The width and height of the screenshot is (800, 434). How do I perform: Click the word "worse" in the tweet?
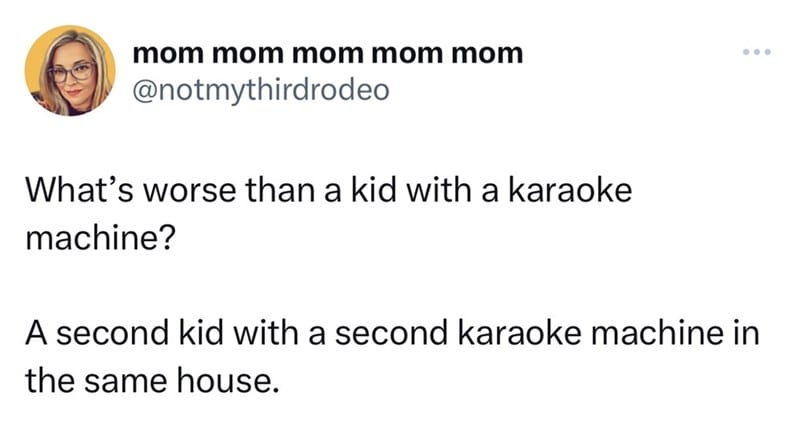pos(189,191)
